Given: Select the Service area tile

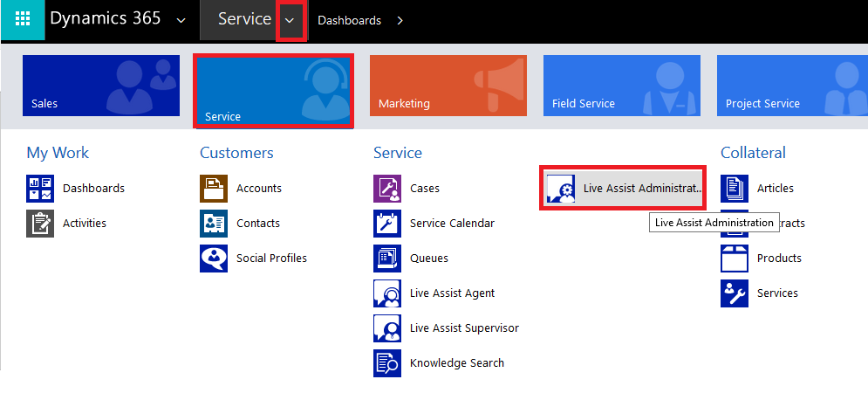Looking at the screenshot, I should tap(274, 91).
